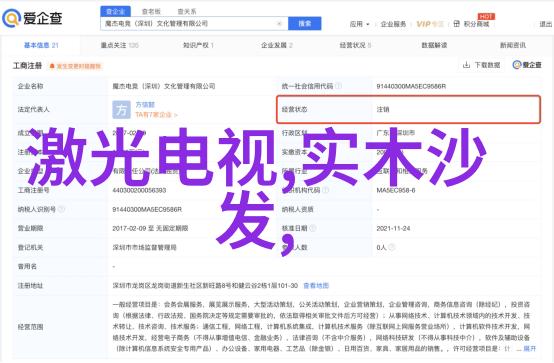
Task: Click the help icon next to 组织机构代码
Action: coord(325,190)
